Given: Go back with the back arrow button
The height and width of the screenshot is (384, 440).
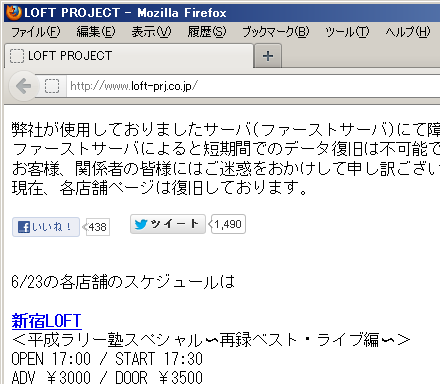Looking at the screenshot, I should pos(24,86).
